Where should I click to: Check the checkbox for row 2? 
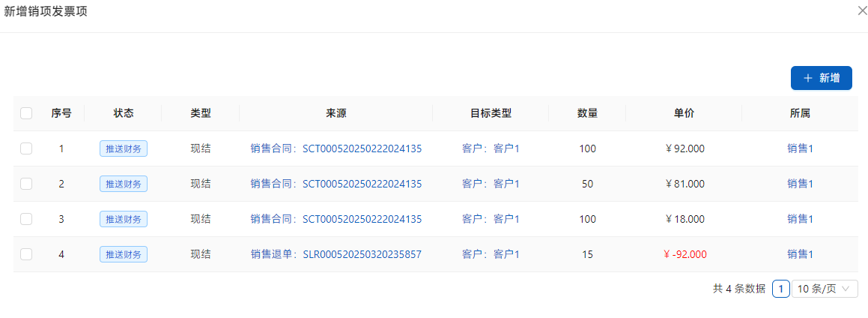(26, 184)
